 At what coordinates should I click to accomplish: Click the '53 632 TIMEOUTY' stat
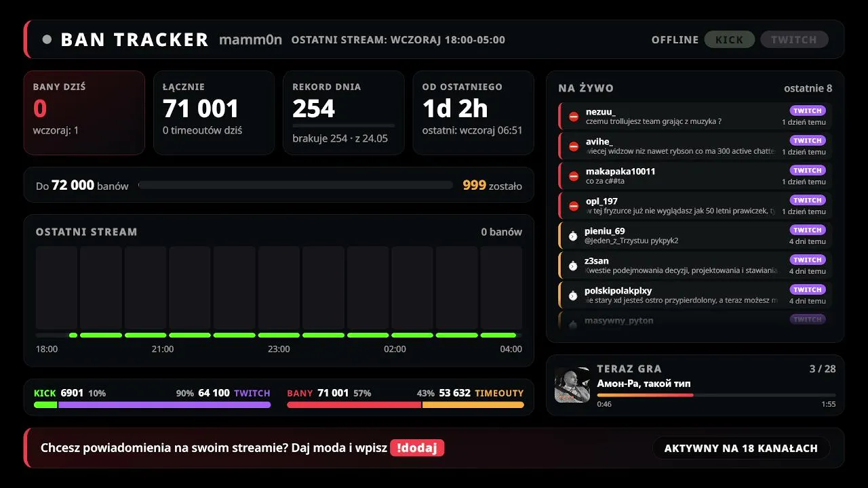pyautogui.click(x=481, y=393)
